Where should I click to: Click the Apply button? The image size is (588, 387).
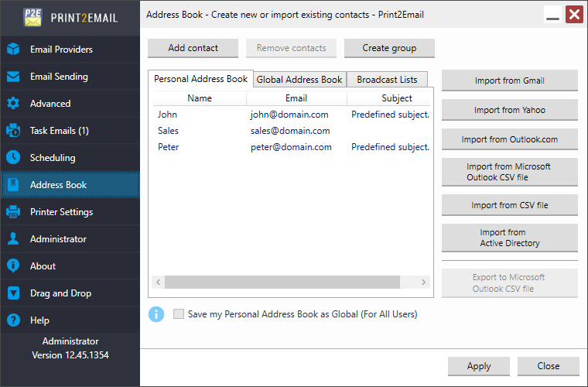point(478,366)
